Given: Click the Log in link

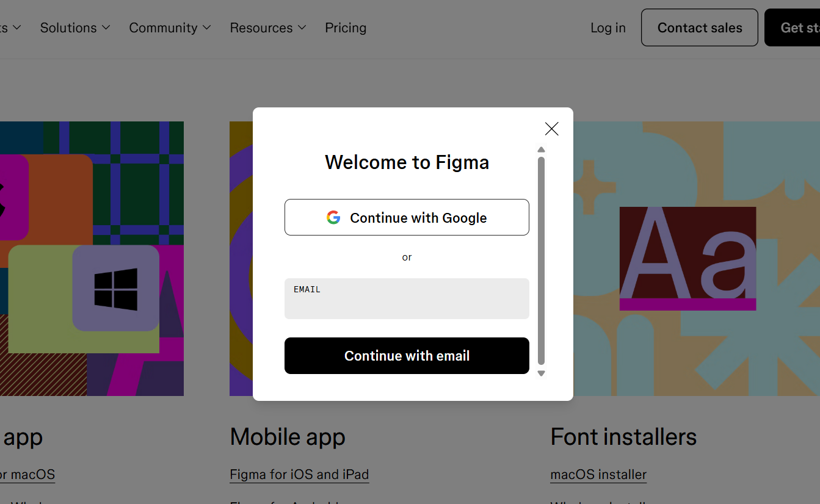Looking at the screenshot, I should click(x=608, y=27).
